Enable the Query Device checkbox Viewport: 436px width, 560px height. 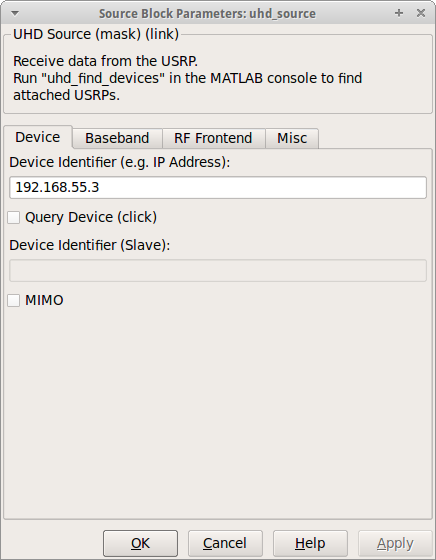[14, 217]
